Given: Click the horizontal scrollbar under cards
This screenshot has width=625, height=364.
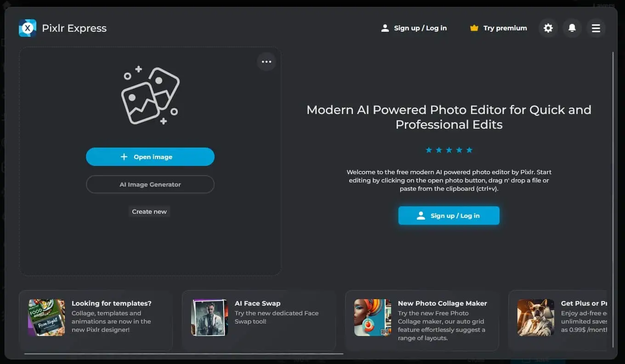Looking at the screenshot, I should pyautogui.click(x=184, y=354).
